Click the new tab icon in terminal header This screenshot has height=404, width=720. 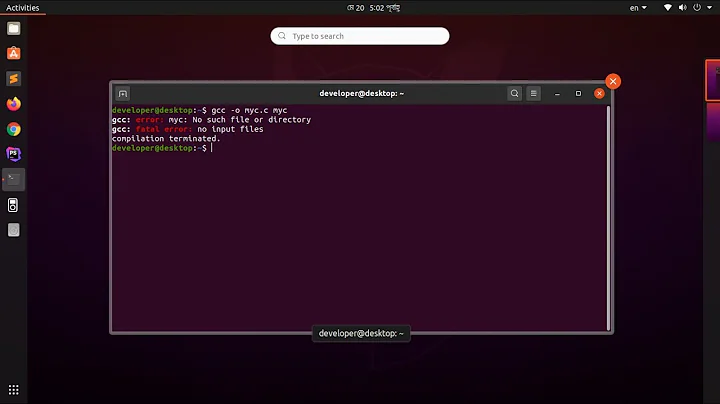[x=123, y=94]
